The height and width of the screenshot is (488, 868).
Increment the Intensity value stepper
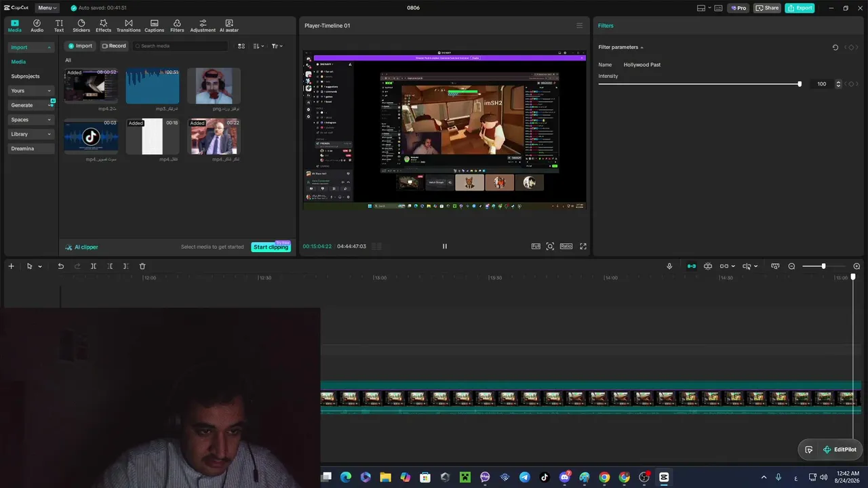tap(839, 82)
